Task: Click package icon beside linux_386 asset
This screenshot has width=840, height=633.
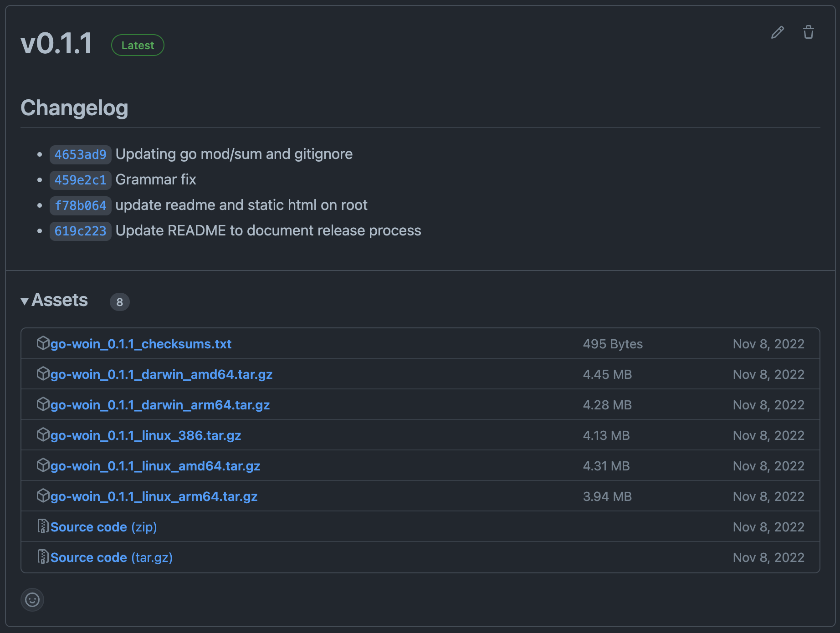Action: click(43, 434)
